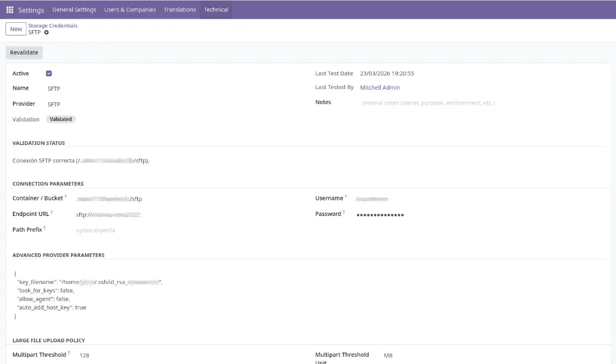This screenshot has height=364, width=616.
Task: Click the New button
Action: pos(16,29)
